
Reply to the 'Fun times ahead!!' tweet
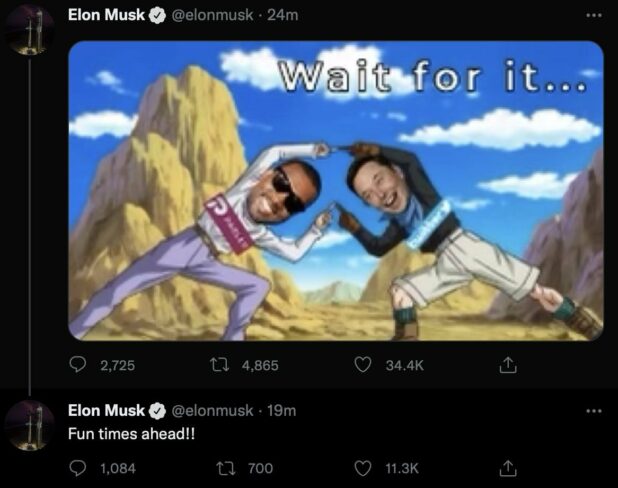coord(78,468)
